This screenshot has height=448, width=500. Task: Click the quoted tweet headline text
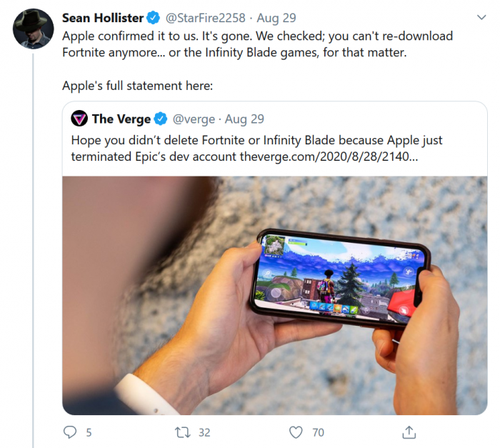coord(250,141)
